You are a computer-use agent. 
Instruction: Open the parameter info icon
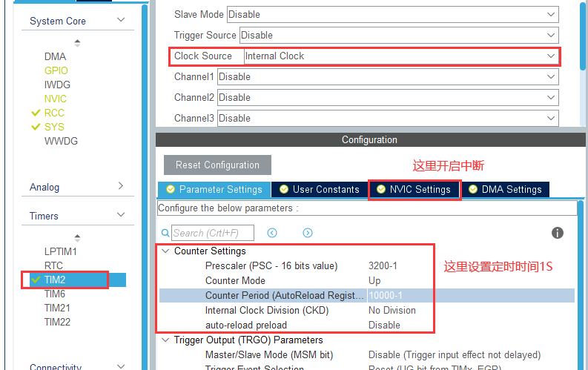pos(558,233)
